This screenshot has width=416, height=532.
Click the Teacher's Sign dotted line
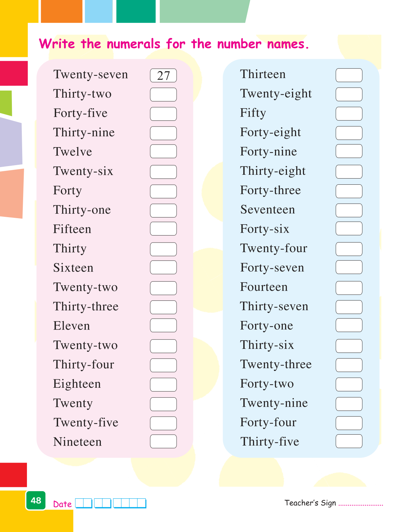click(360, 504)
